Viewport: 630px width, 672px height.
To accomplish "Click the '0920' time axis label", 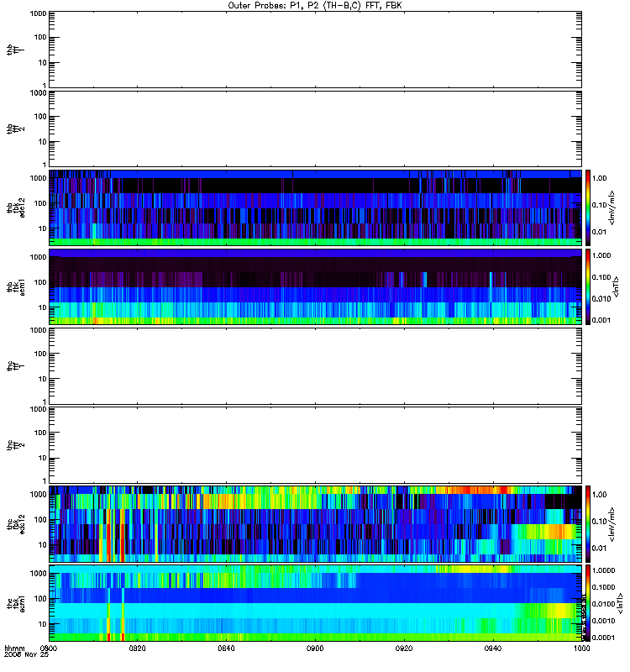I will (404, 648).
